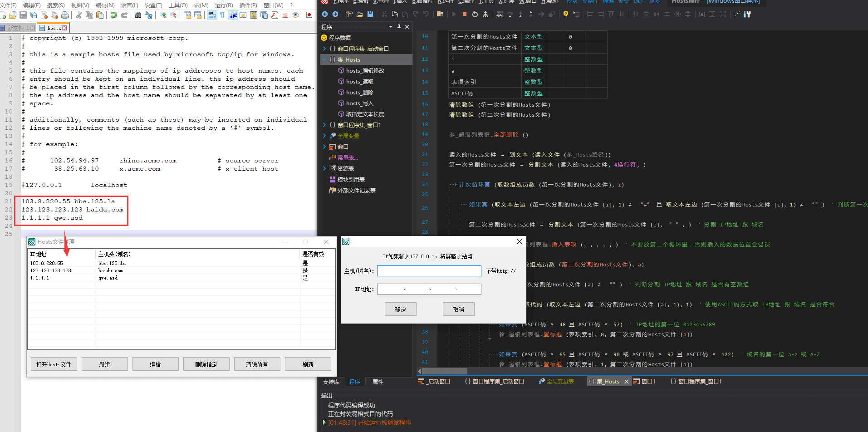Open the 程序 panel dropdown arrow

pos(390,27)
